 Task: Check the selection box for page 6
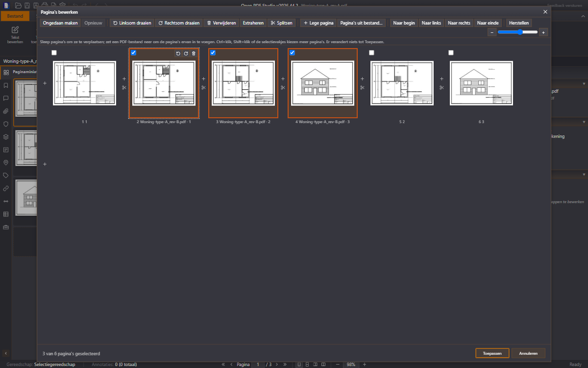click(451, 53)
